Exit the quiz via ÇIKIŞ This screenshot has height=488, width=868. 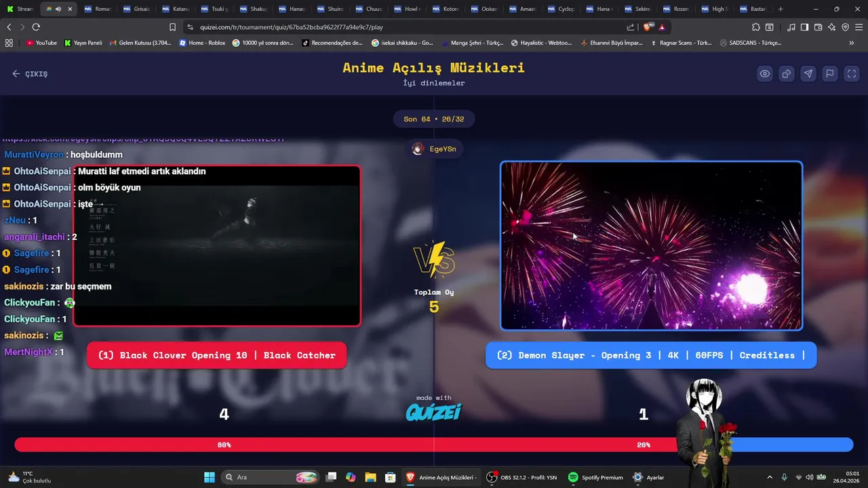[x=30, y=74]
